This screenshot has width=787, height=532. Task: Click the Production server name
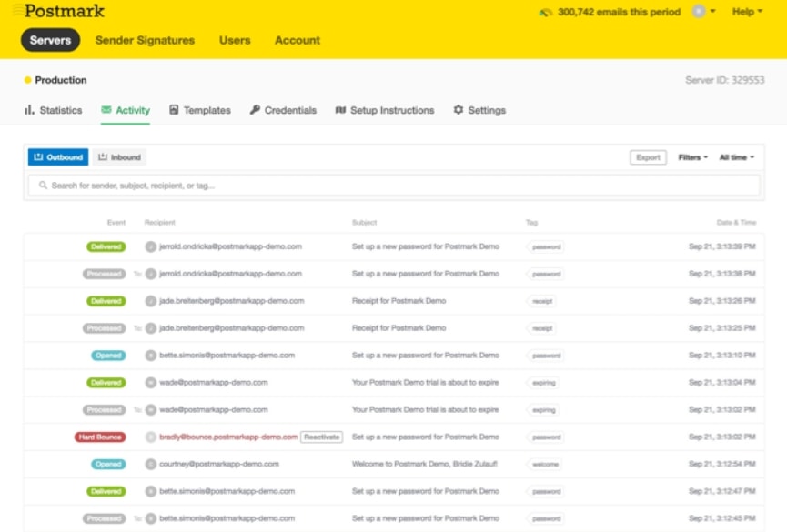point(61,80)
